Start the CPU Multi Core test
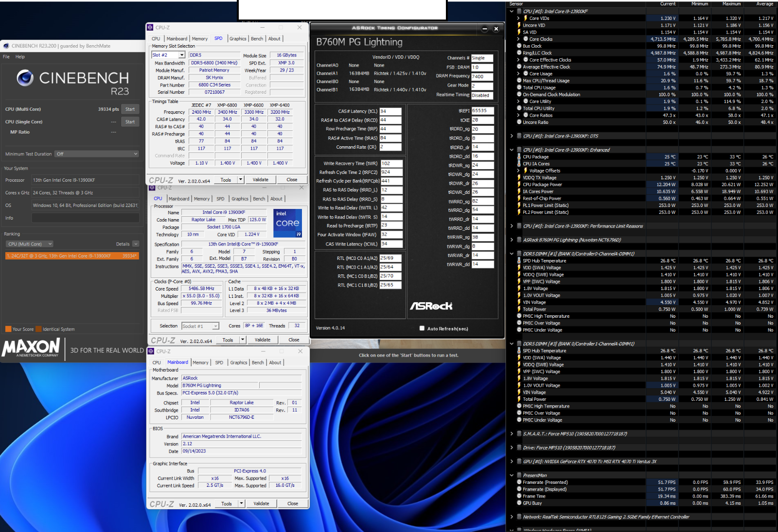This screenshot has width=778, height=532. coord(130,109)
